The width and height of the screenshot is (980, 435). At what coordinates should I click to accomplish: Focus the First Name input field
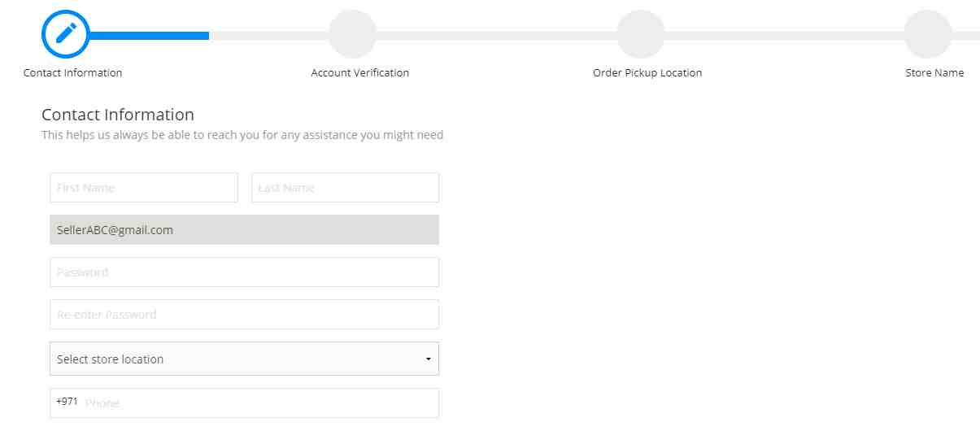coord(144,188)
